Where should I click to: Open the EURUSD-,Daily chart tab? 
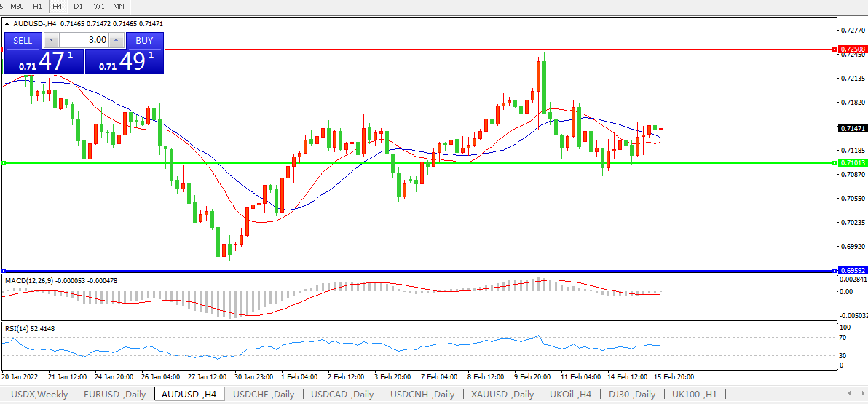[x=114, y=395]
